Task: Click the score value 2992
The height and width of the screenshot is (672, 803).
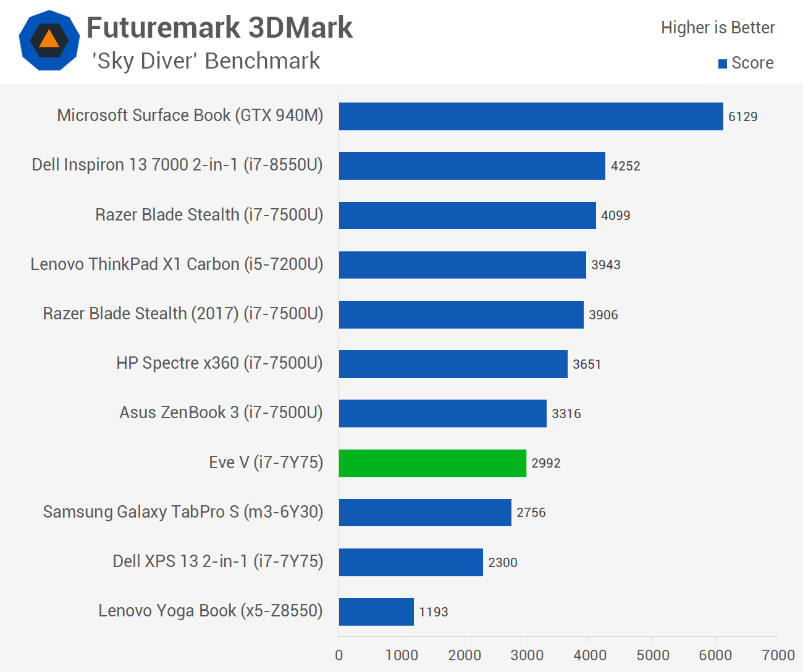Action: 546,463
